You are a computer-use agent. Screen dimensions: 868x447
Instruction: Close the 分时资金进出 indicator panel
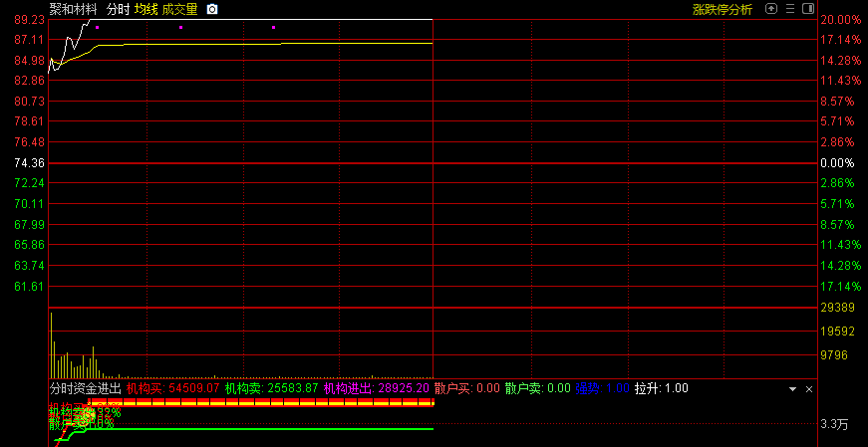coord(809,388)
